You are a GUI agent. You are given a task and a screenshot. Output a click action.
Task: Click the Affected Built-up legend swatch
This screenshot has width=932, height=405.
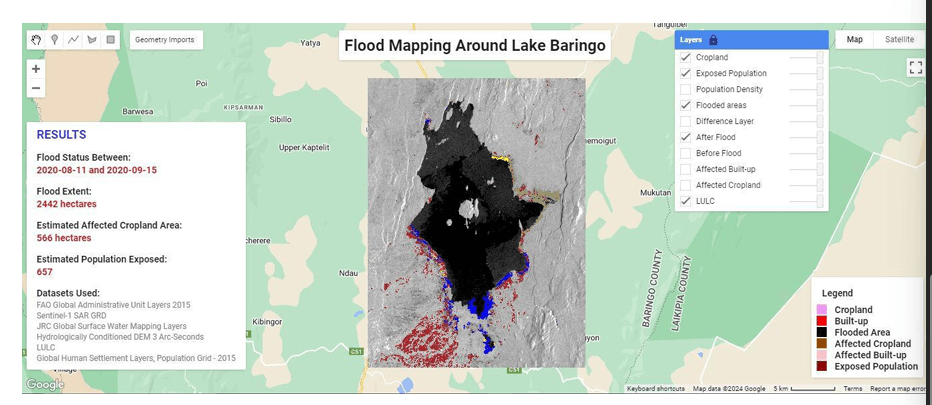point(822,355)
